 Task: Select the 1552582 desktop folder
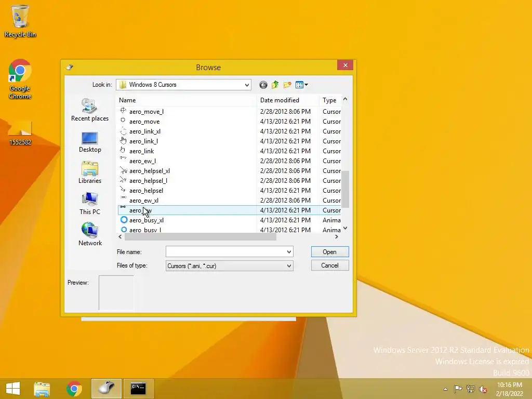(20, 132)
